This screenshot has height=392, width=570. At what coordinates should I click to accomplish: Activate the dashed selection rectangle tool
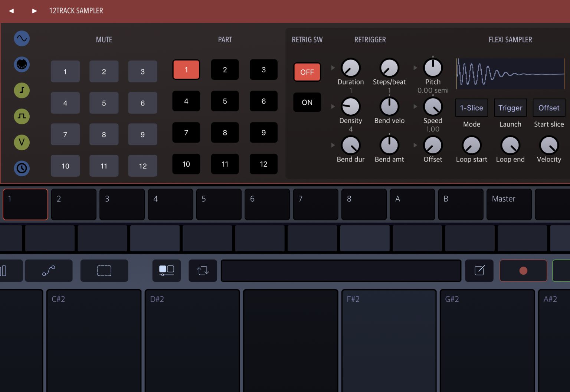(x=104, y=271)
